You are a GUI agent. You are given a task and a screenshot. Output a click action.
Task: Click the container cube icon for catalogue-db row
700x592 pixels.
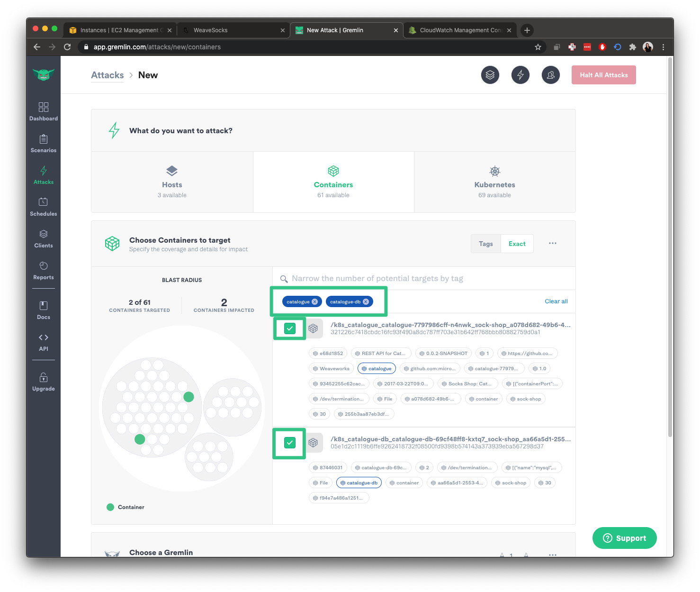click(313, 443)
